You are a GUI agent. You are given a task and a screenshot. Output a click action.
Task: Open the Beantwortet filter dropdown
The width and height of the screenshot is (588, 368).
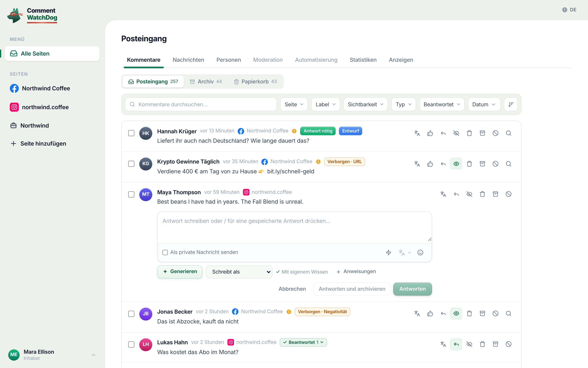click(x=442, y=104)
